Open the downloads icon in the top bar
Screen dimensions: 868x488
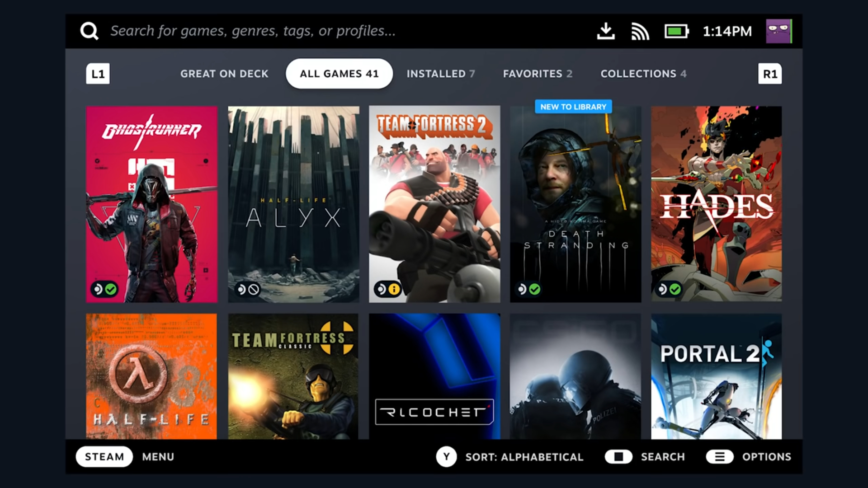(606, 31)
